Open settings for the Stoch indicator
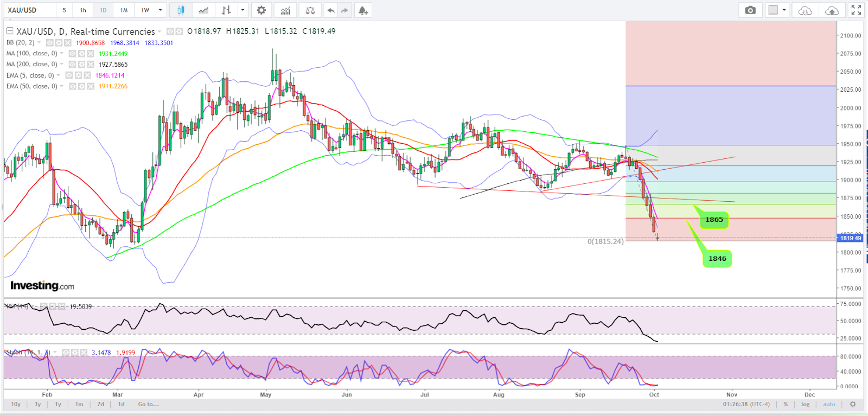 point(74,353)
